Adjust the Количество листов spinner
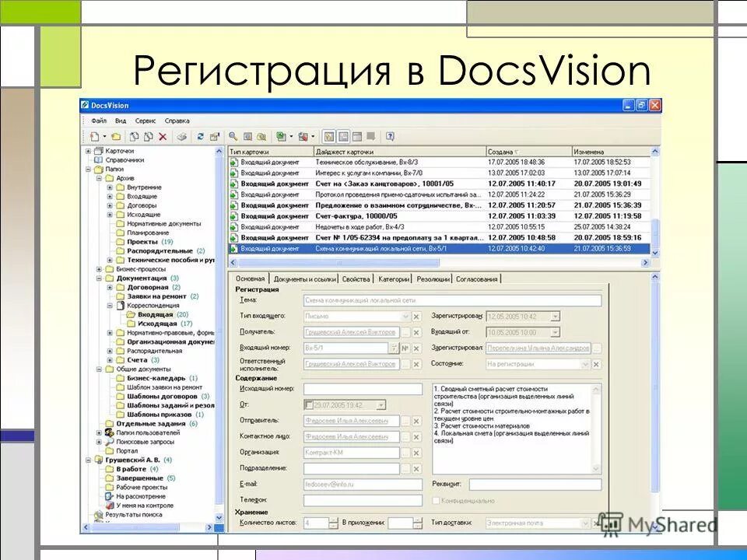 point(334,523)
